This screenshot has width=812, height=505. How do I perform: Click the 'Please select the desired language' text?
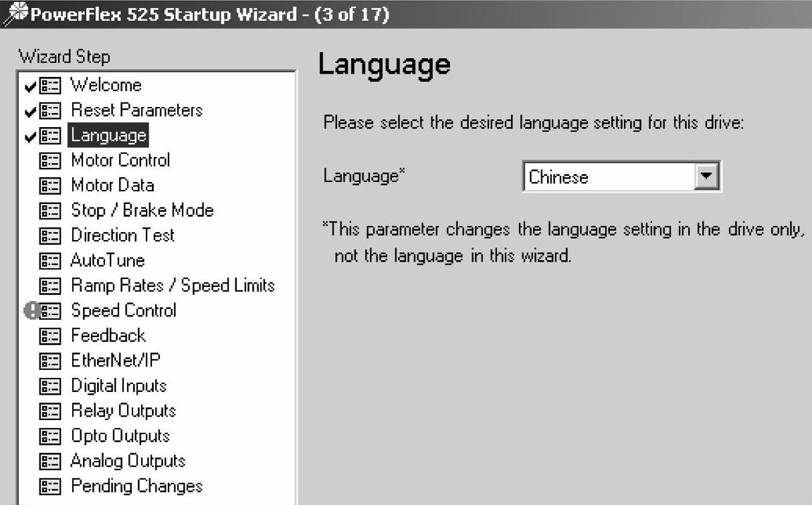[533, 124]
